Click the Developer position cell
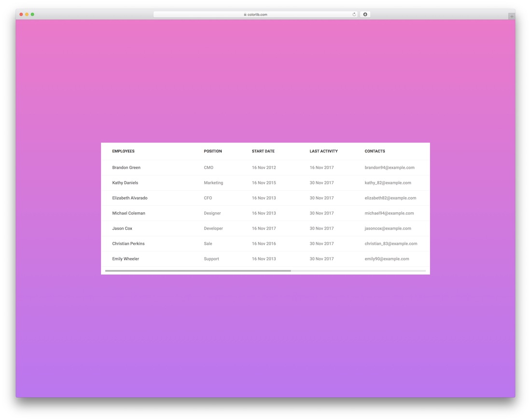This screenshot has height=420, width=531. pos(213,229)
